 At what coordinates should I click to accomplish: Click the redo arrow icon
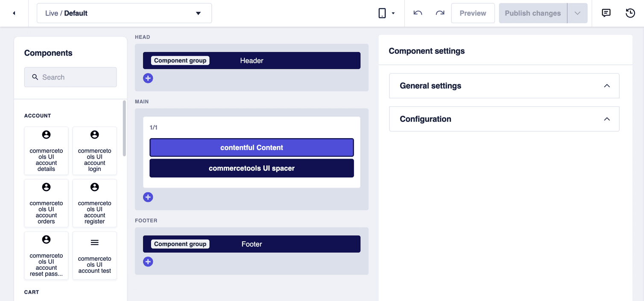[x=440, y=13]
